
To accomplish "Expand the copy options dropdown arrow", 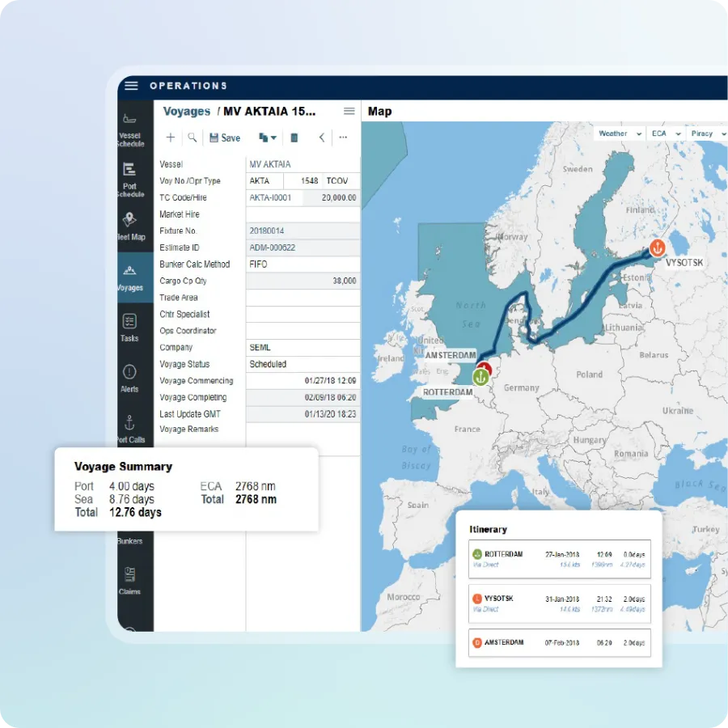I will [273, 138].
